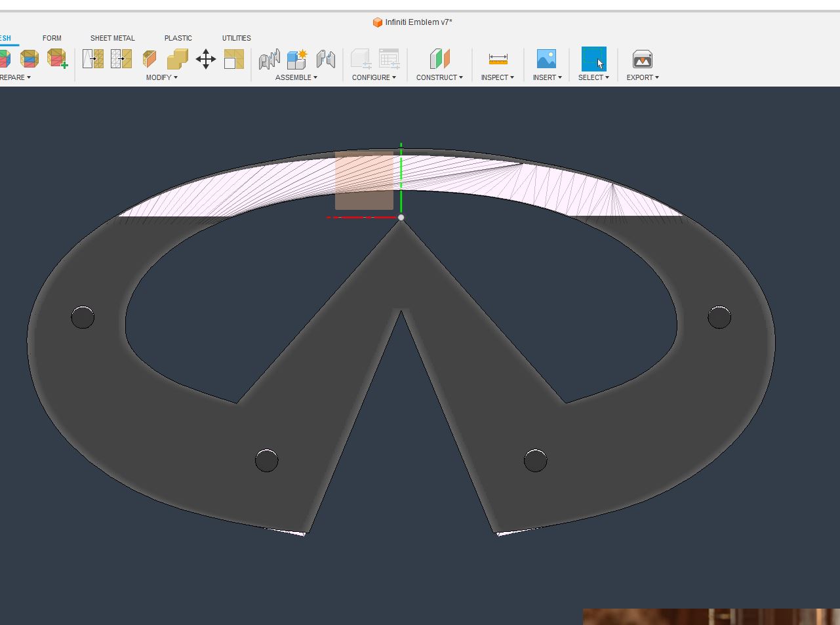Click the Export tool icon
Image resolution: width=840 pixels, height=625 pixels.
(x=642, y=59)
